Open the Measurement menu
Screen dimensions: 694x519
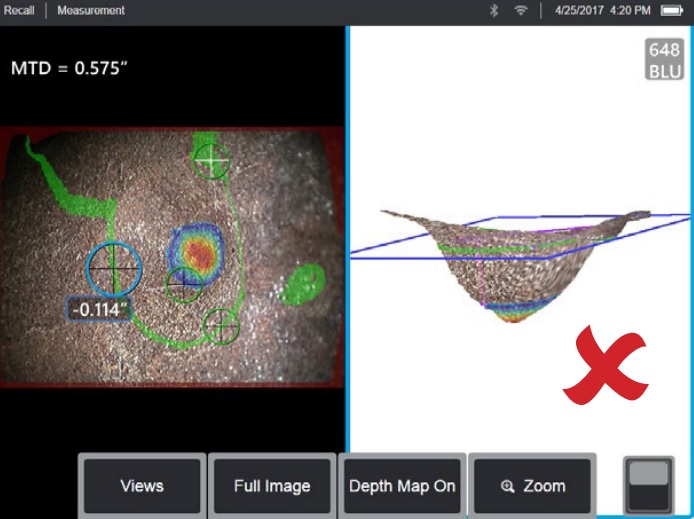91,10
